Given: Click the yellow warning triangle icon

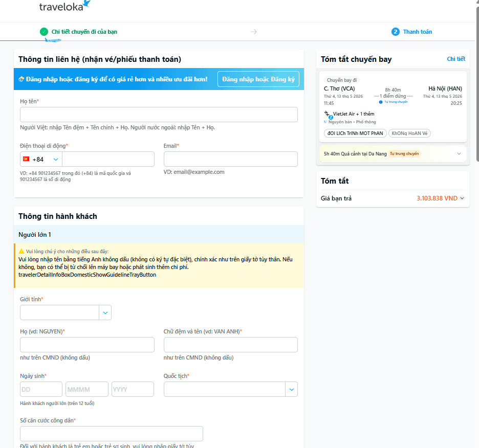Looking at the screenshot, I should [21, 251].
